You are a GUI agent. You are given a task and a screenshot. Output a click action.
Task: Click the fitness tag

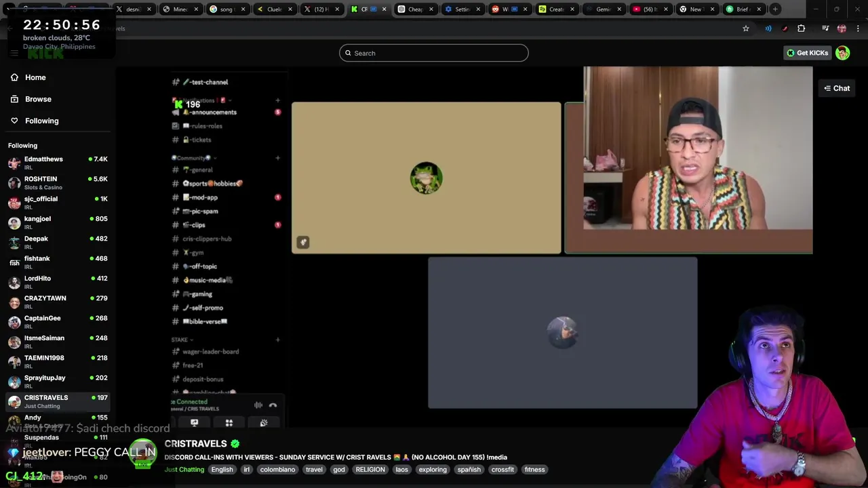tap(534, 469)
